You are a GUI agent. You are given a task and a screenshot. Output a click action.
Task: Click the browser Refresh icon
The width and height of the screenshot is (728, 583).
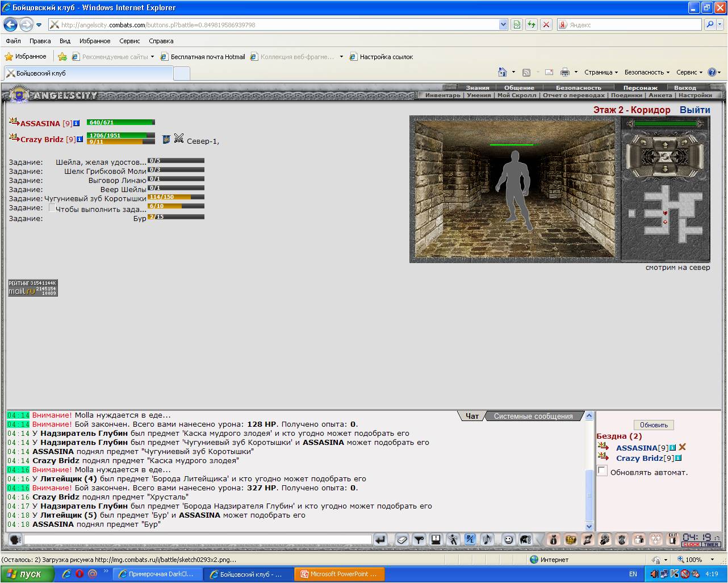point(531,24)
